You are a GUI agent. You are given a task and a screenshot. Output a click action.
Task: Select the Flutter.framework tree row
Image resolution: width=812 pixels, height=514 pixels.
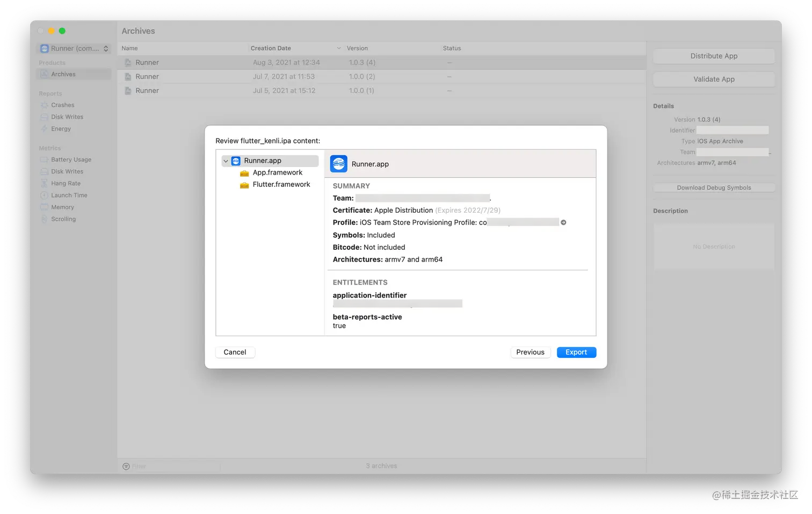point(270,185)
